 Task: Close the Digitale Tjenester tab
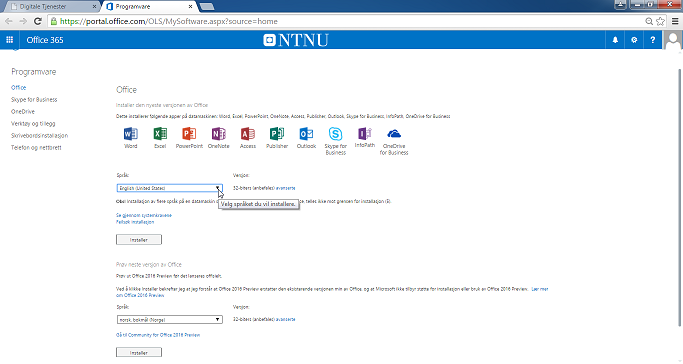(x=94, y=7)
